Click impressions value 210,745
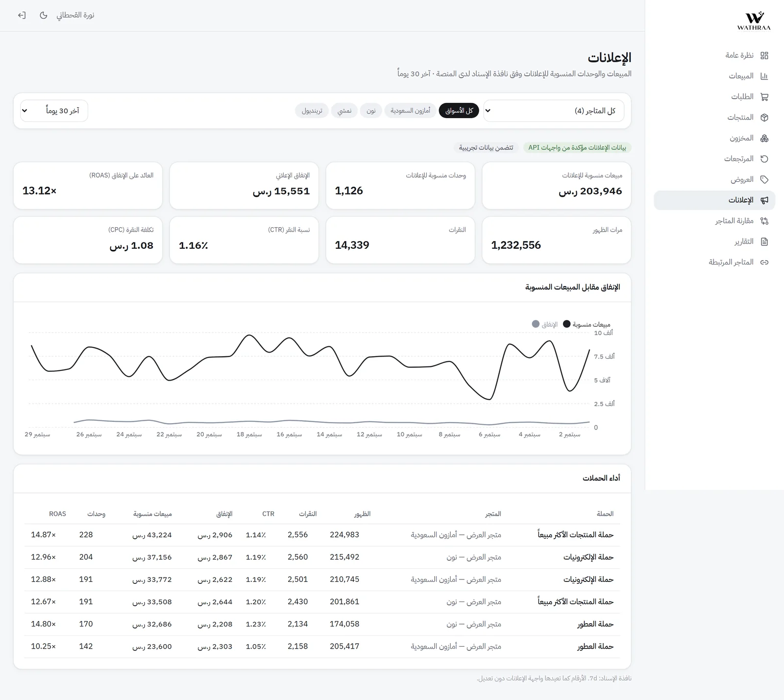 coord(344,579)
